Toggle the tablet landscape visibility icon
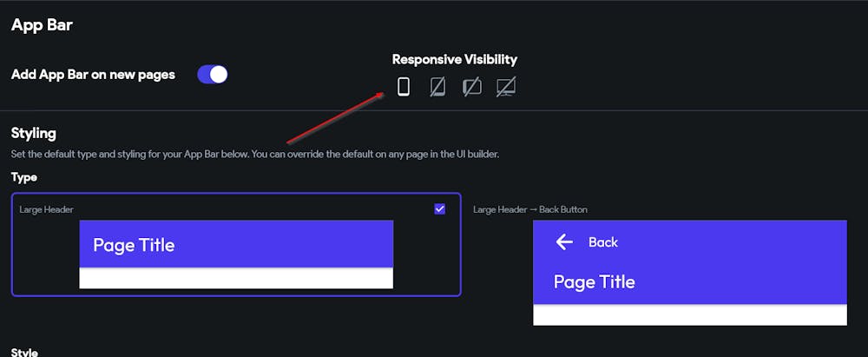 [x=472, y=86]
